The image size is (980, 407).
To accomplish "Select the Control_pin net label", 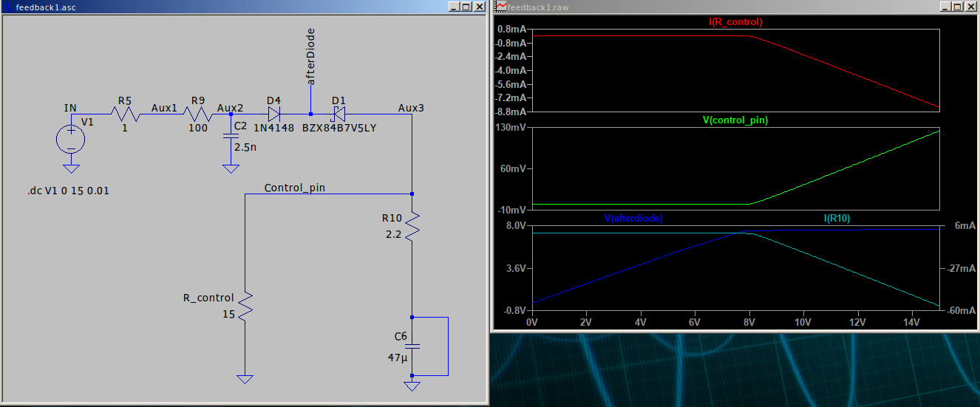I will point(294,188).
